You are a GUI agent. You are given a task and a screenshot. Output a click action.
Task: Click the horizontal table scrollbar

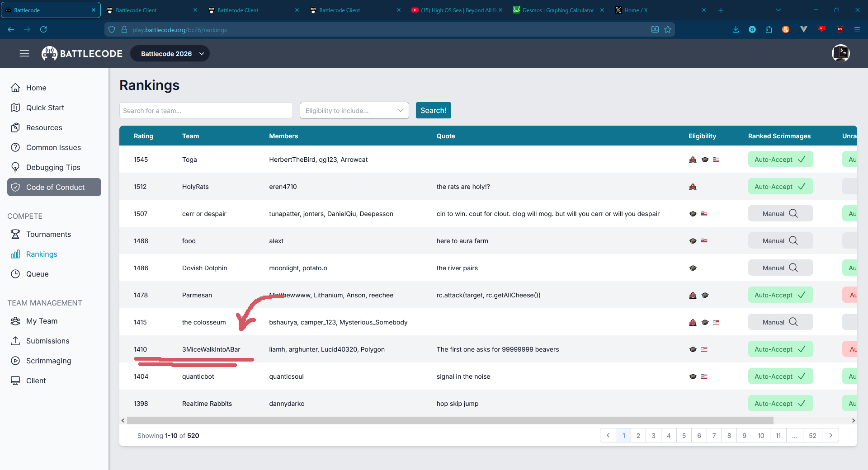pyautogui.click(x=450, y=420)
